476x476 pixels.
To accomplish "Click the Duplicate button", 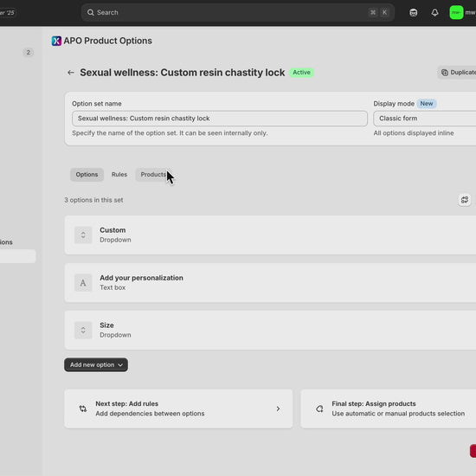I will point(457,72).
